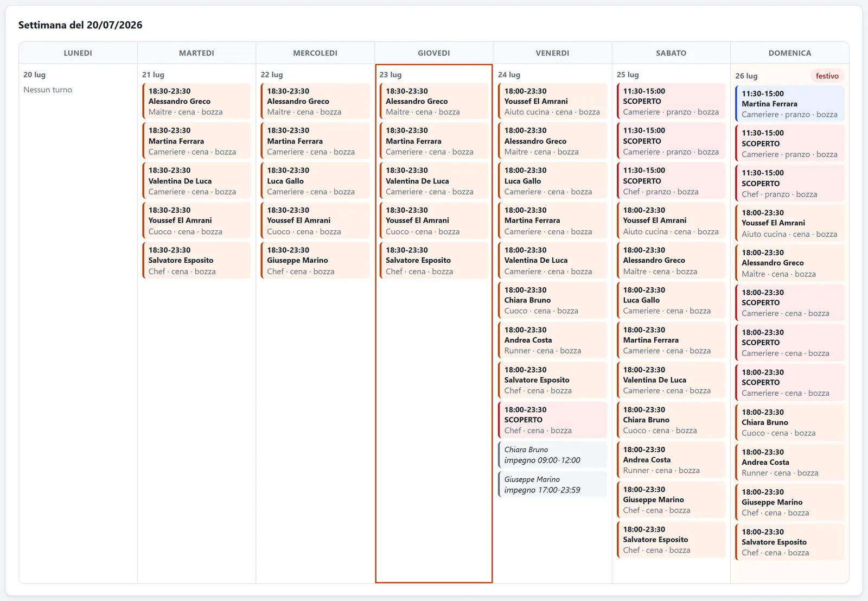Select the GIOVEDI column header
This screenshot has width=868, height=601.
coord(434,53)
